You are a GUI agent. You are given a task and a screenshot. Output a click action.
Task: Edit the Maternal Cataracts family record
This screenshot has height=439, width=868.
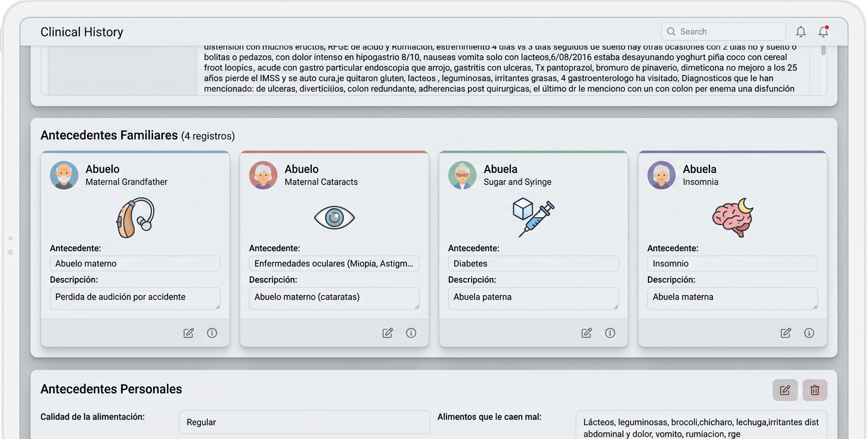pyautogui.click(x=387, y=333)
